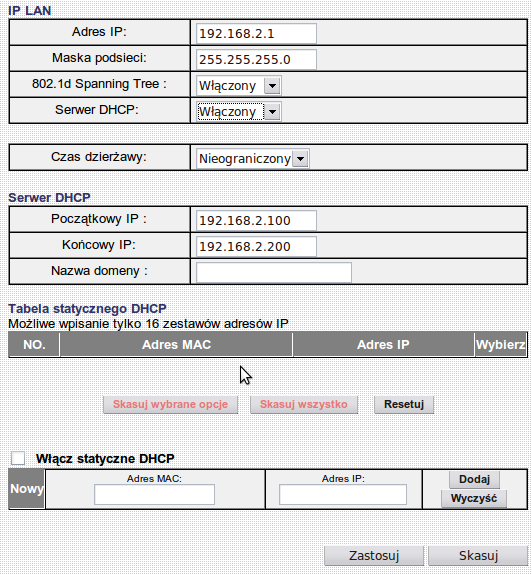The image size is (532, 574).
Task: Click the Skasuj button at bottom
Action: pyautogui.click(x=478, y=556)
